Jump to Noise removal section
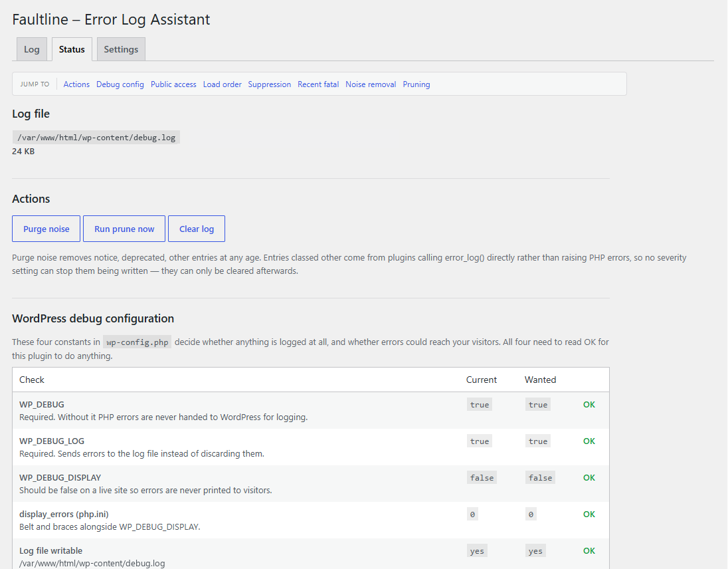 point(371,84)
